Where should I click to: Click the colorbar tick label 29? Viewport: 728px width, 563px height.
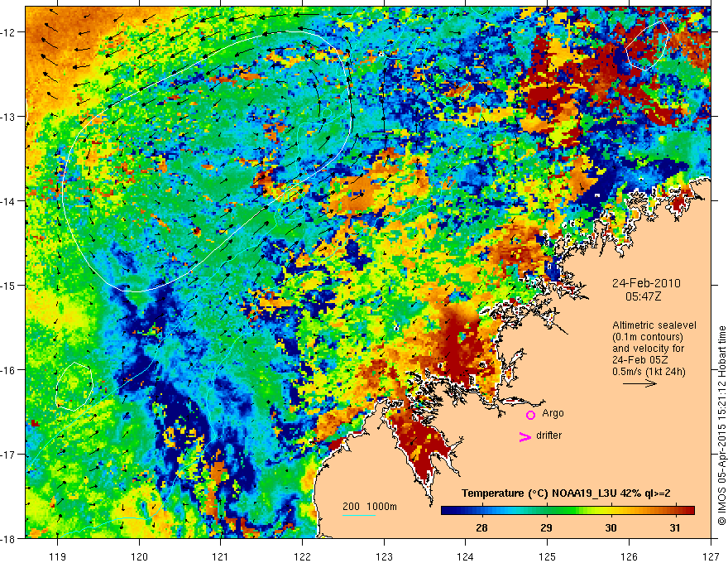[547, 527]
